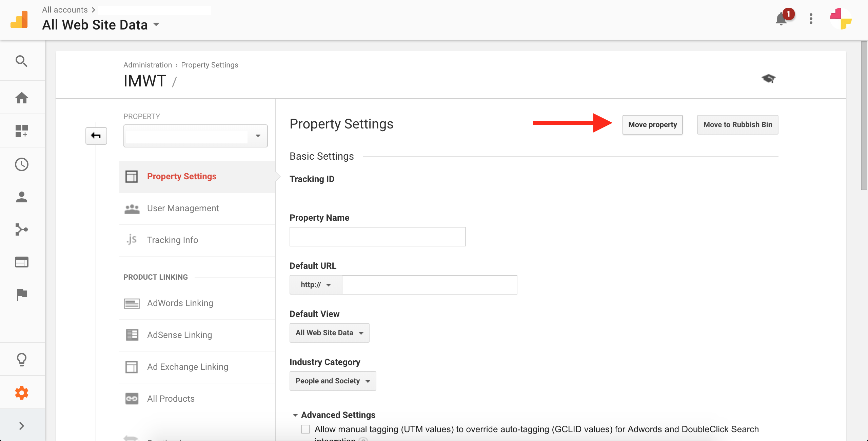Image resolution: width=868 pixels, height=441 pixels.
Task: Collapse the Advanced Settings section
Action: coord(295,415)
